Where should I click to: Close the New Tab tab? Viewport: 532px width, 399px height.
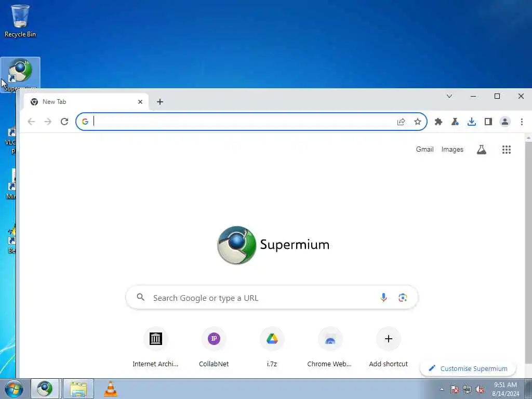(140, 102)
